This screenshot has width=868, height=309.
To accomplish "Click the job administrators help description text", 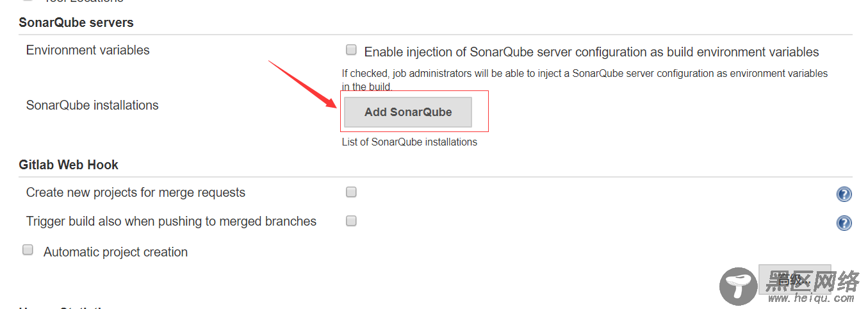I will (585, 80).
